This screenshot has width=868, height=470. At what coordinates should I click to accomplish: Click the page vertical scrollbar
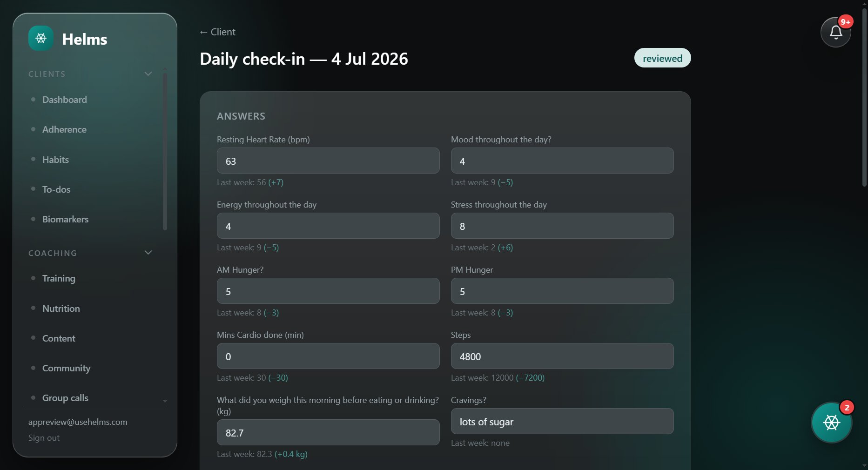pyautogui.click(x=864, y=98)
